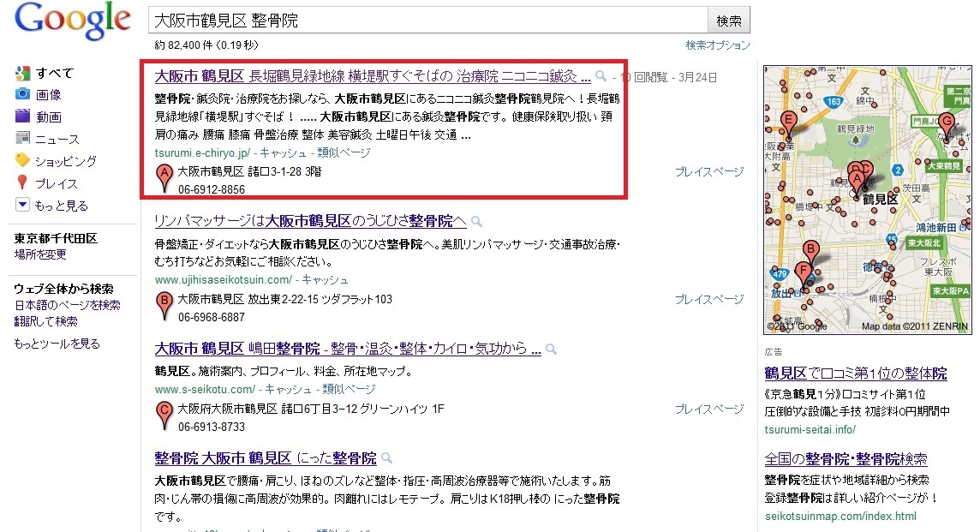Open 検索オプション link
The image size is (980, 532).
[x=718, y=45]
